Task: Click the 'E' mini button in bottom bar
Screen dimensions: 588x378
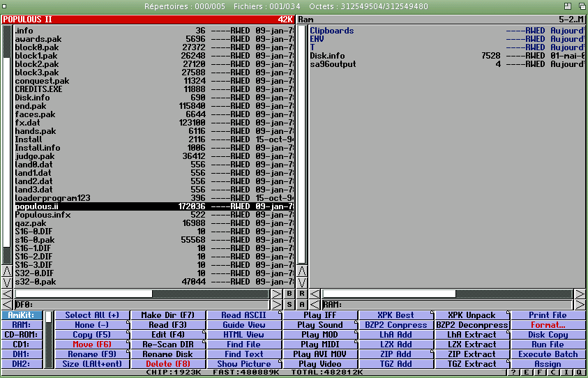Action: coord(527,372)
